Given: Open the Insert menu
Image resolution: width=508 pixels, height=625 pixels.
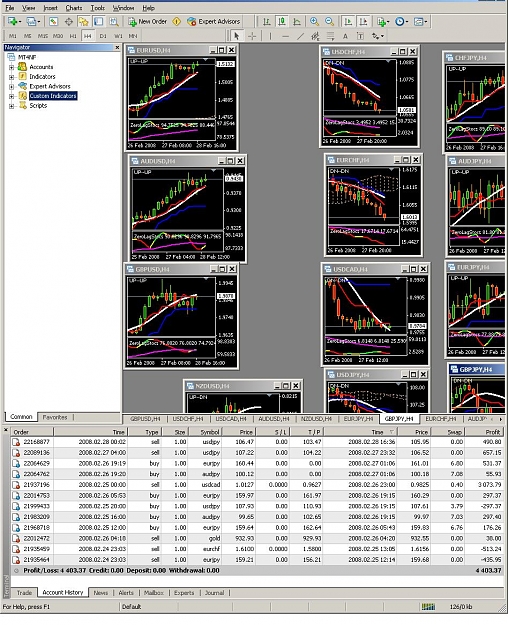Looking at the screenshot, I should [x=50, y=8].
